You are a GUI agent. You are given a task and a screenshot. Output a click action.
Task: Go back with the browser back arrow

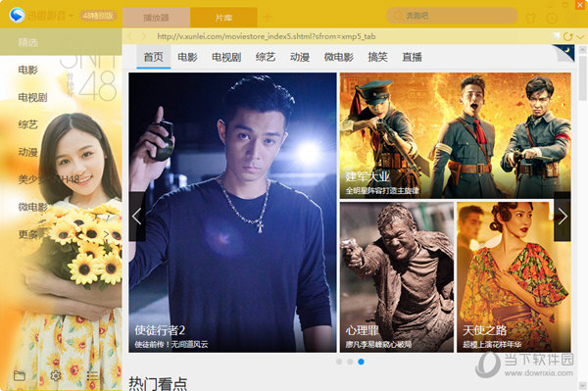tap(129, 36)
